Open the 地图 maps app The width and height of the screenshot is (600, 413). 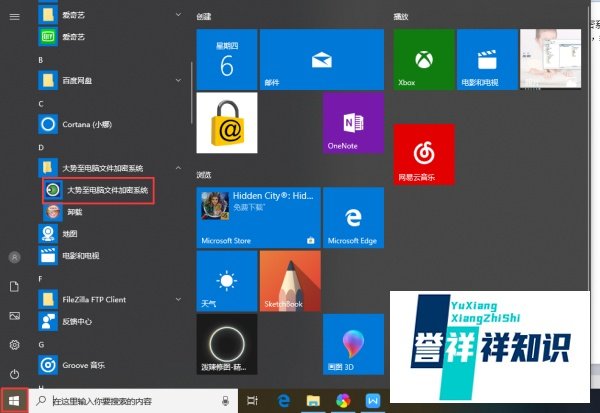109,233
